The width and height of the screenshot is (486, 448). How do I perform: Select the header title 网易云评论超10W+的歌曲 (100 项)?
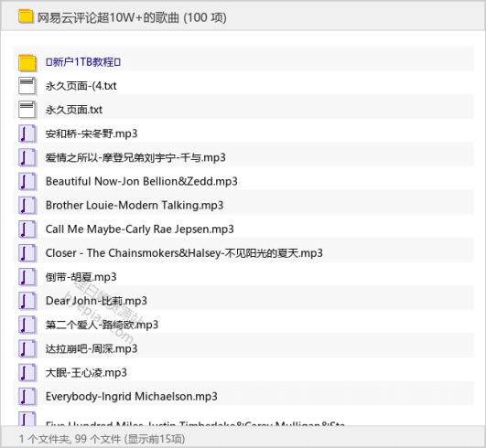(x=132, y=17)
